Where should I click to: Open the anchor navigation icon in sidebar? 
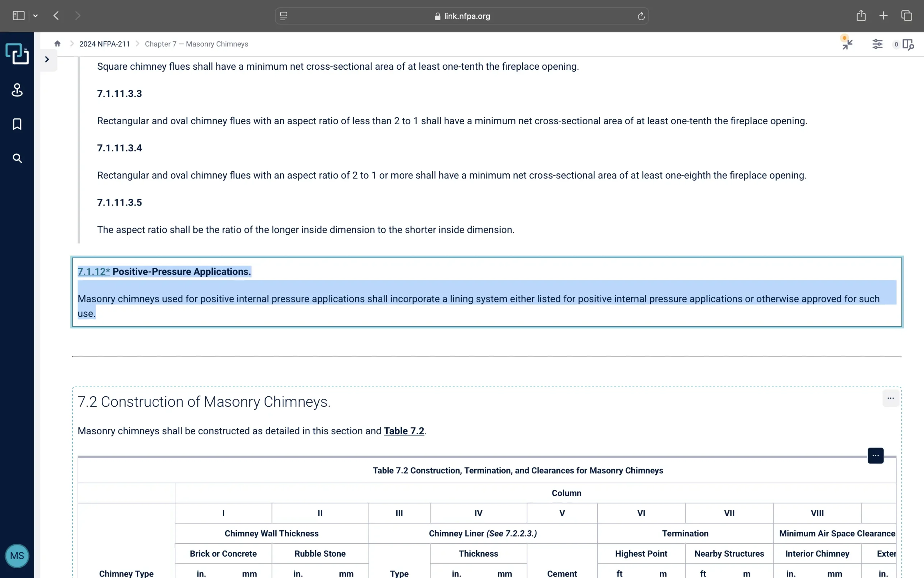(17, 90)
